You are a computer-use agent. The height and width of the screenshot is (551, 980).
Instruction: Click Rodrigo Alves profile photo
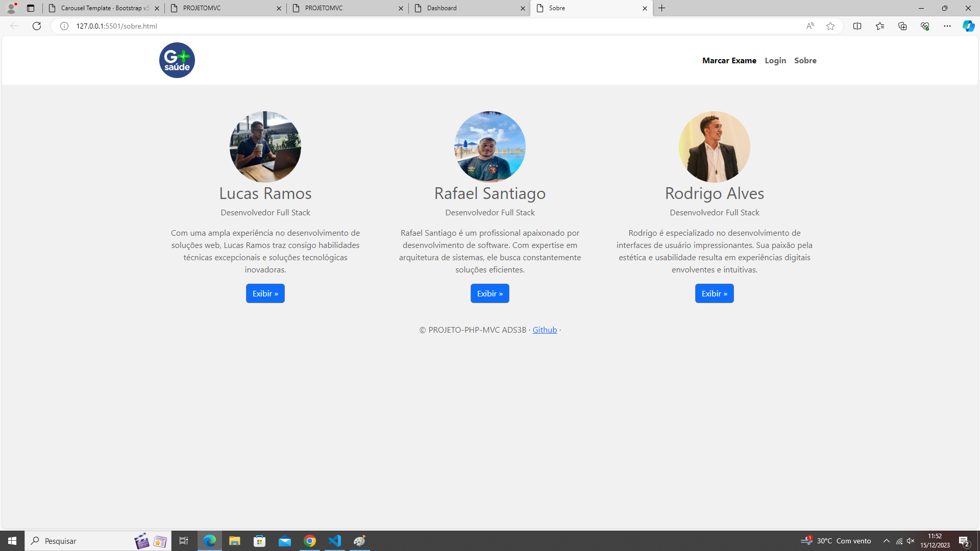point(715,146)
